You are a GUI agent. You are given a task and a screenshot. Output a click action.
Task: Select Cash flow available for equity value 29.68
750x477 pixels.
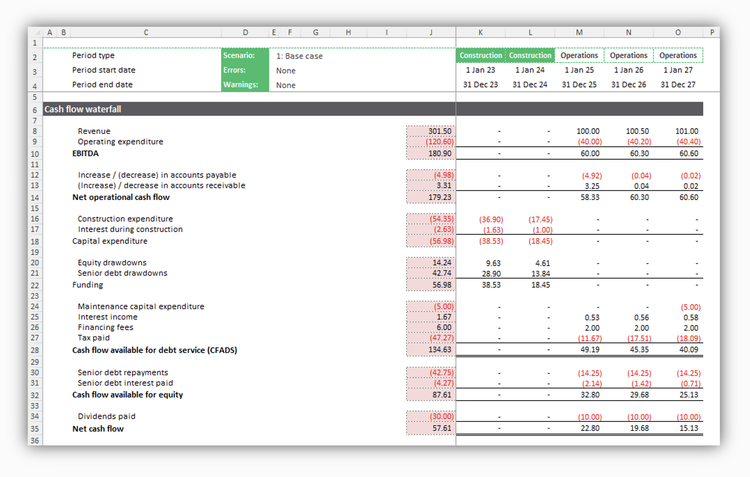(x=640, y=395)
